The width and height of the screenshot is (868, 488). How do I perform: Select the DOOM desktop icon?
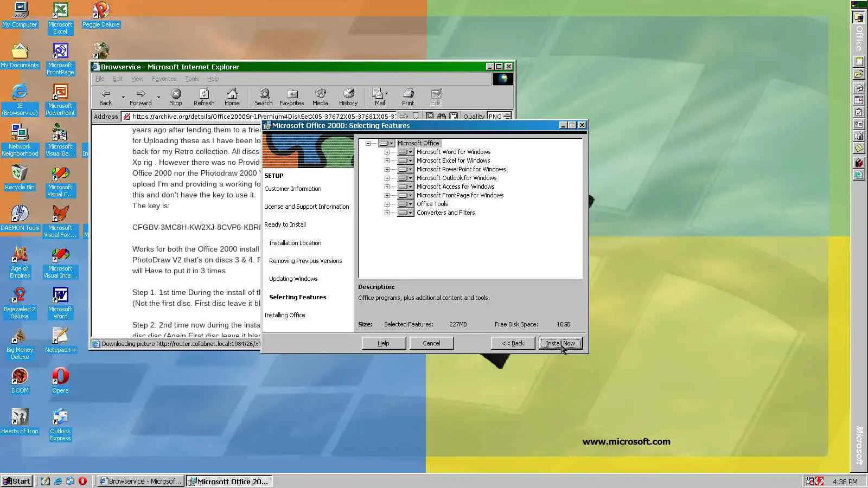[20, 381]
